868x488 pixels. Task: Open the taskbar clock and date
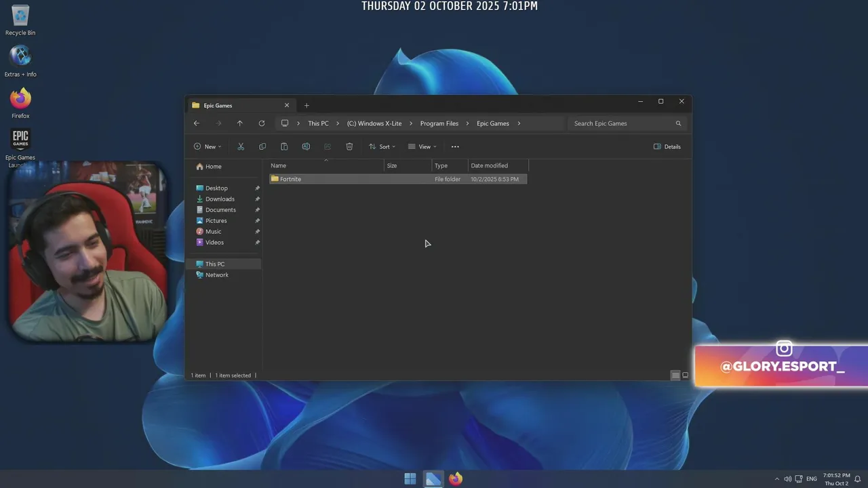click(x=836, y=479)
